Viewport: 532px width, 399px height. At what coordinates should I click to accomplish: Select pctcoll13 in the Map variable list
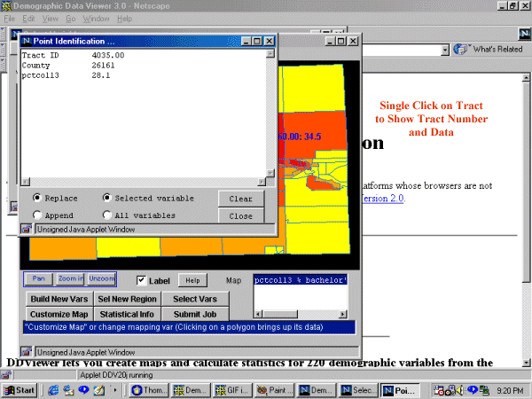(x=300, y=279)
